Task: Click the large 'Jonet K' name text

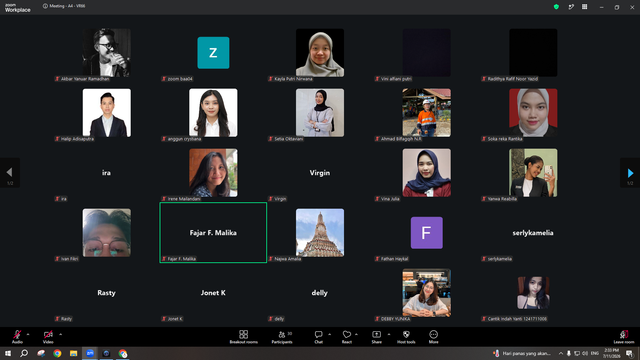Action: [213, 293]
